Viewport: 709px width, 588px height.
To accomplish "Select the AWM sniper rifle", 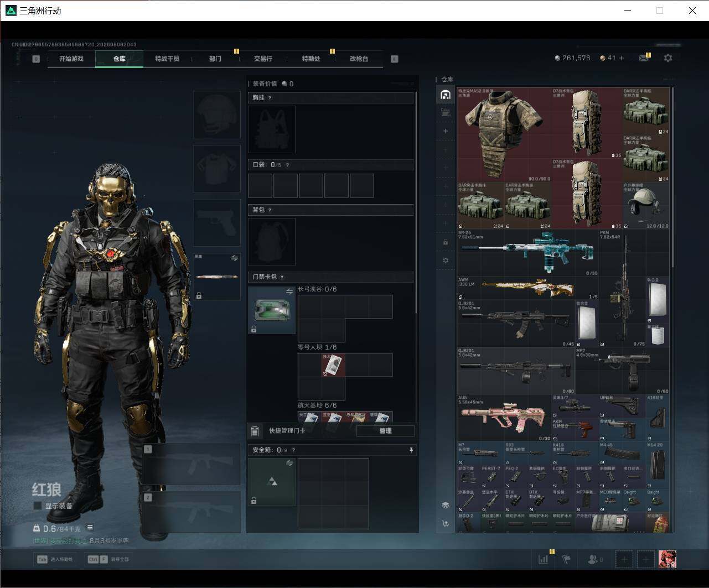I will pos(528,288).
